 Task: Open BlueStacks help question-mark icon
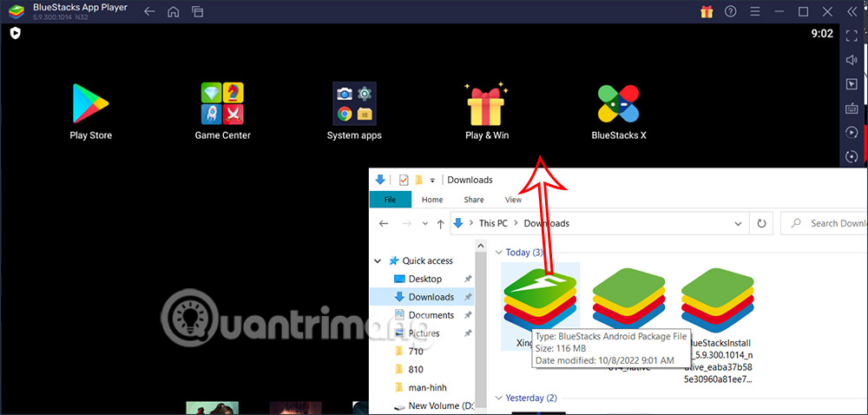[731, 11]
